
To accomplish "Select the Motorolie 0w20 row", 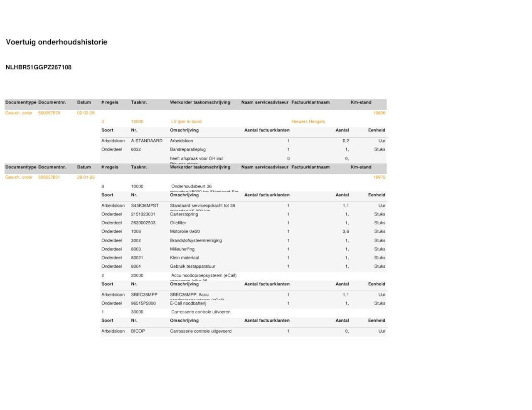I will click(x=244, y=232).
